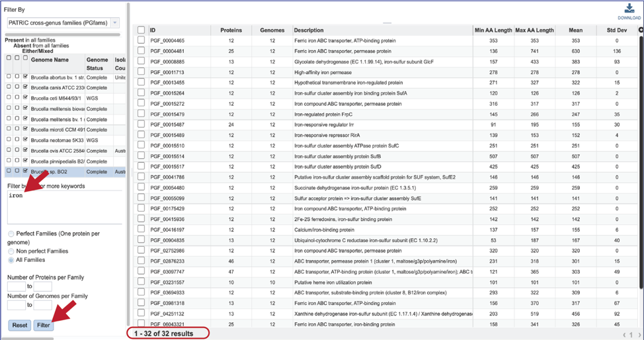644x340 pixels.
Task: Tick the select-all checkbox in table header
Action: [141, 30]
